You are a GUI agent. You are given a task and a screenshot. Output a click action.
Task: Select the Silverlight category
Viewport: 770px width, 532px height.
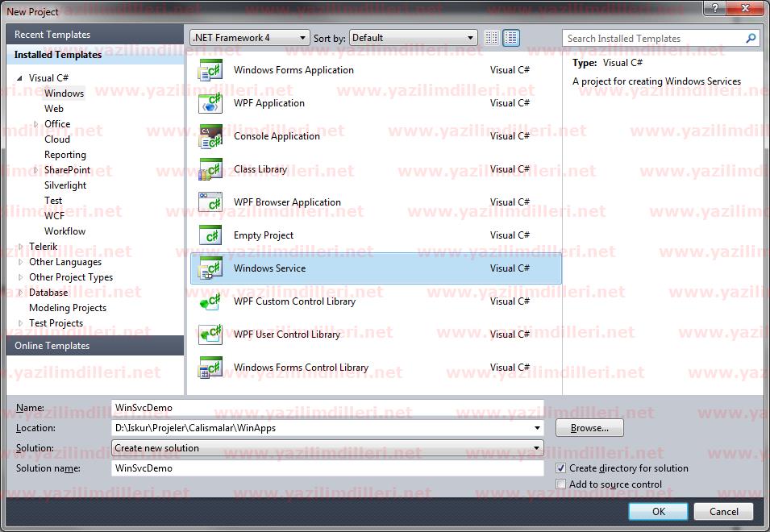65,185
